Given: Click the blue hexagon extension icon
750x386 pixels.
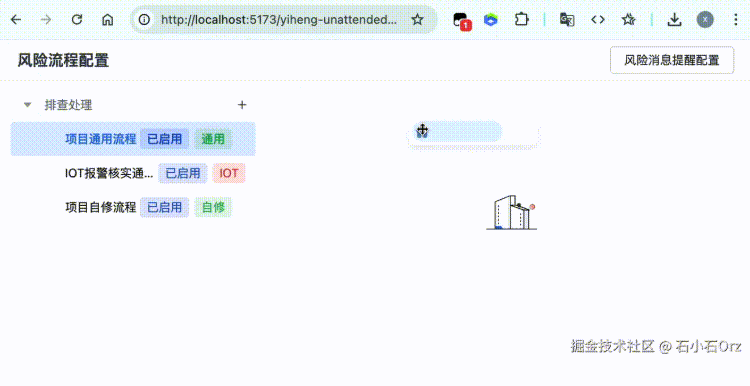Looking at the screenshot, I should click(x=491, y=20).
